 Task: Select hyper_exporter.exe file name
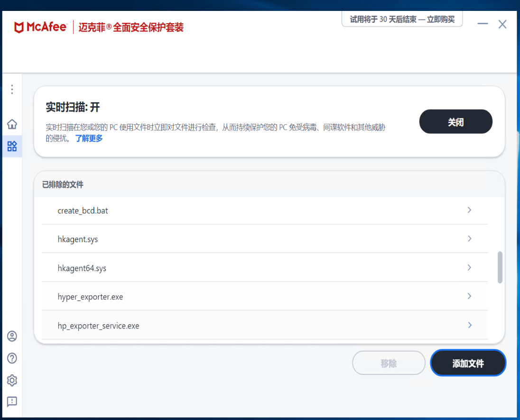[x=90, y=297]
